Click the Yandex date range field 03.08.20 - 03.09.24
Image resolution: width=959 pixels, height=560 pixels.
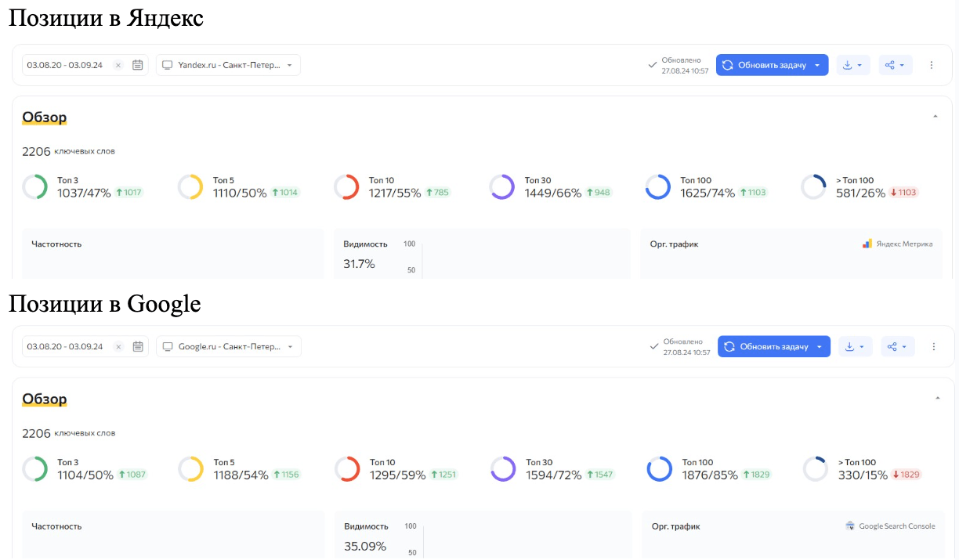(x=65, y=65)
